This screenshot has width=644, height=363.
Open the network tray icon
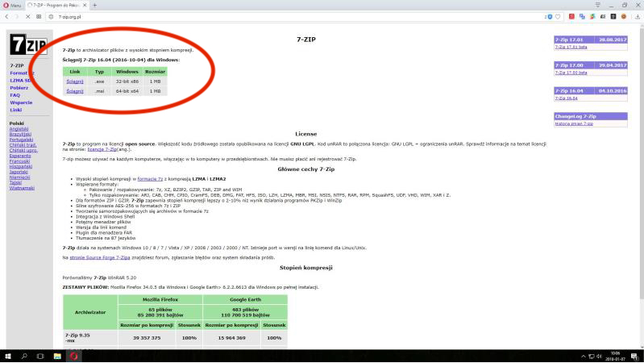592,357
